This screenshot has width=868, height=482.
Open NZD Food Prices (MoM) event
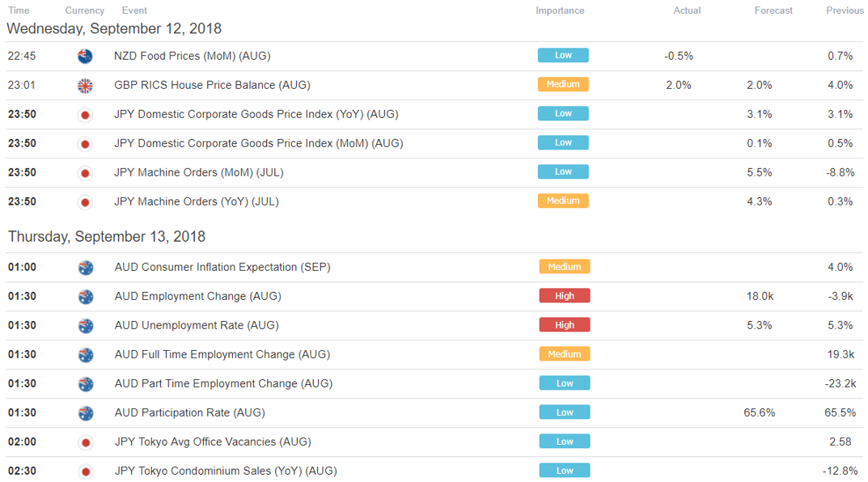click(x=192, y=56)
